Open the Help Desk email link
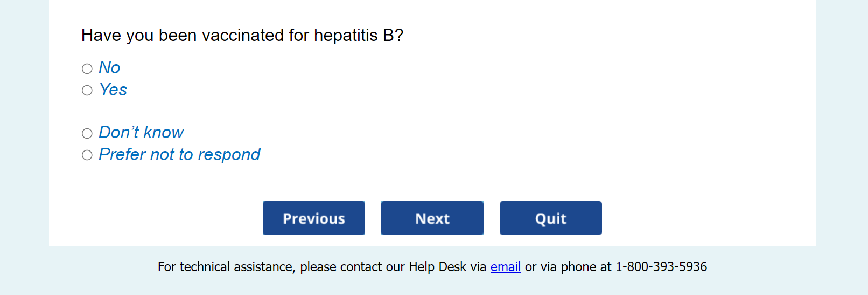This screenshot has width=868, height=295. tap(505, 267)
